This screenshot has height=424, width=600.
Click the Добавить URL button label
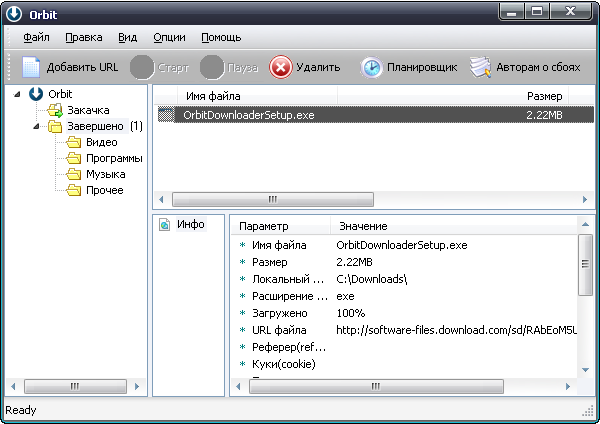click(x=82, y=67)
